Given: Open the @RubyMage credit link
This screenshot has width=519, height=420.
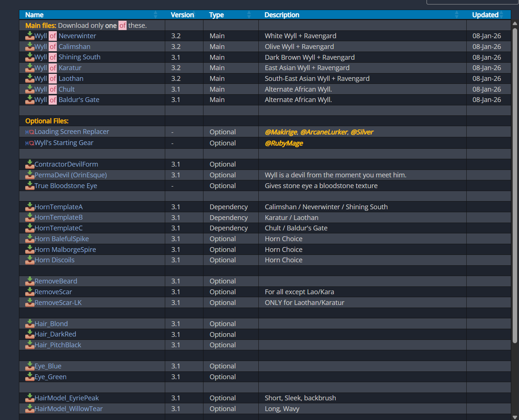Looking at the screenshot, I should click(x=284, y=143).
